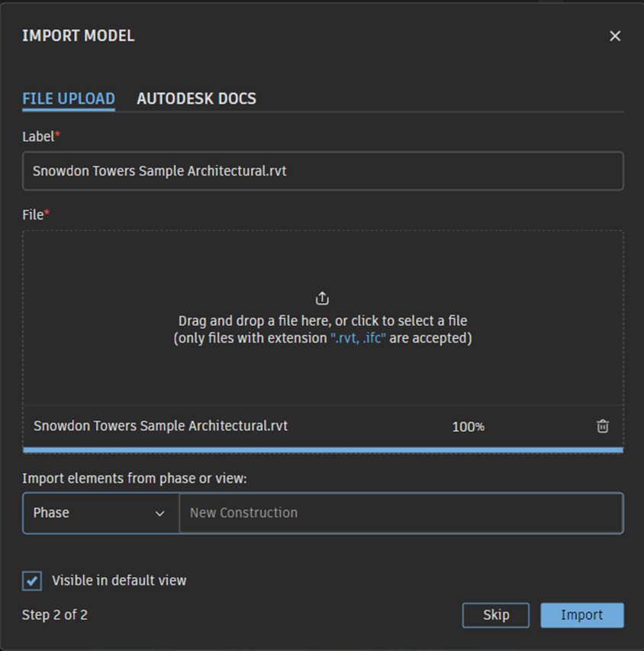The height and width of the screenshot is (651, 644).
Task: Select the uploaded Snowdon Towers file name
Action: pyautogui.click(x=161, y=426)
